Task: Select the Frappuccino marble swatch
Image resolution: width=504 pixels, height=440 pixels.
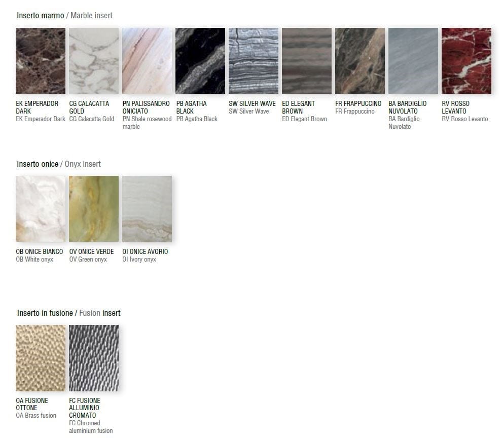Action: 360,61
